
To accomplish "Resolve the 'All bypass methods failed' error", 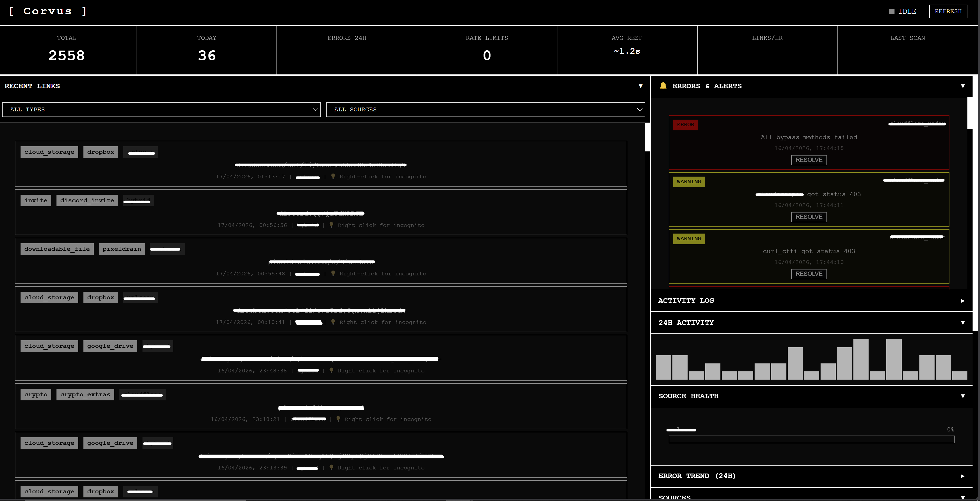I will [809, 160].
